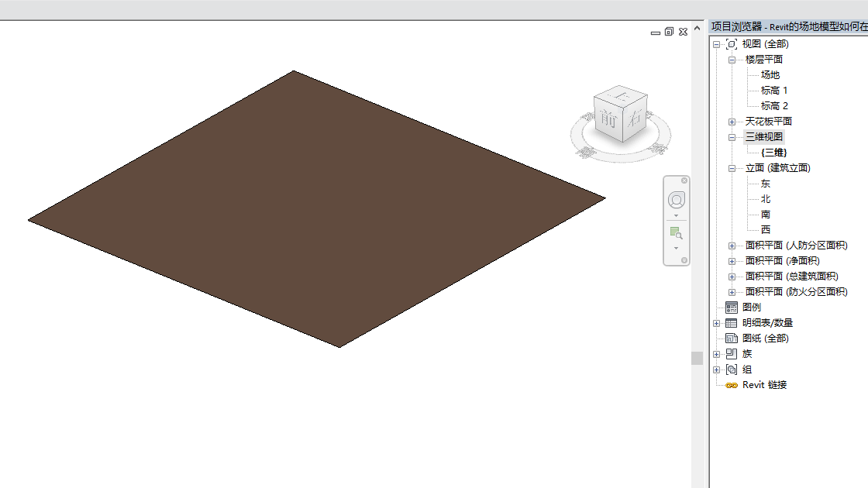
Task: Click the vertical scrollbar thumb of the view
Action: (697, 358)
